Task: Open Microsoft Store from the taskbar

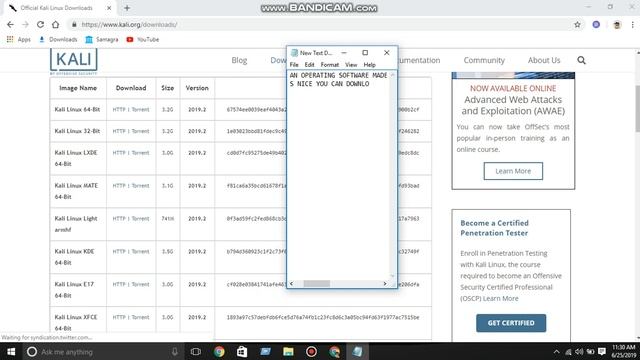Action: pos(242,351)
